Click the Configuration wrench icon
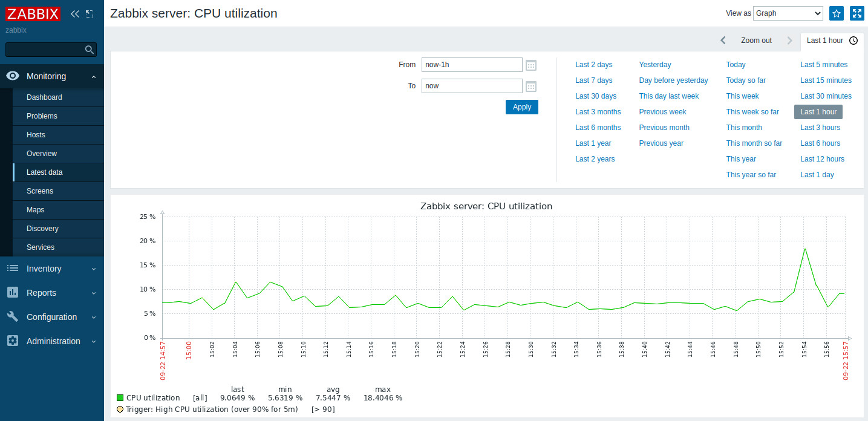Screen dimensions: 868x421 (x=12, y=317)
